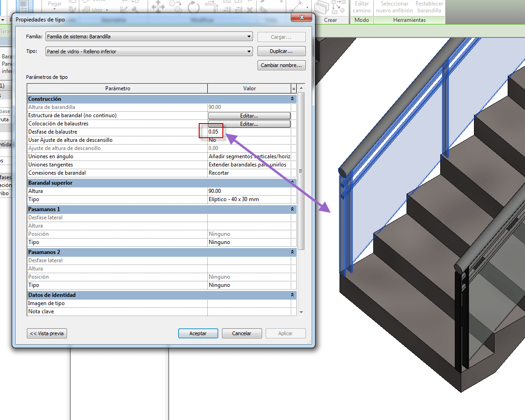Click the Duplicar button
The width and height of the screenshot is (525, 420).
(x=281, y=51)
